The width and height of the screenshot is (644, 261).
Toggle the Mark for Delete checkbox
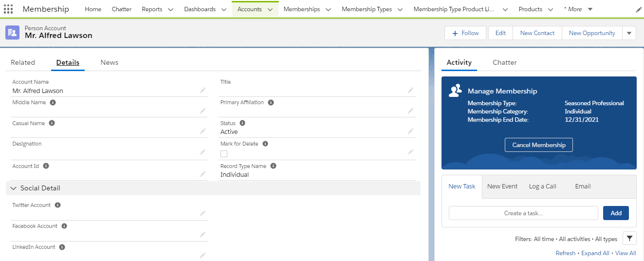224,154
